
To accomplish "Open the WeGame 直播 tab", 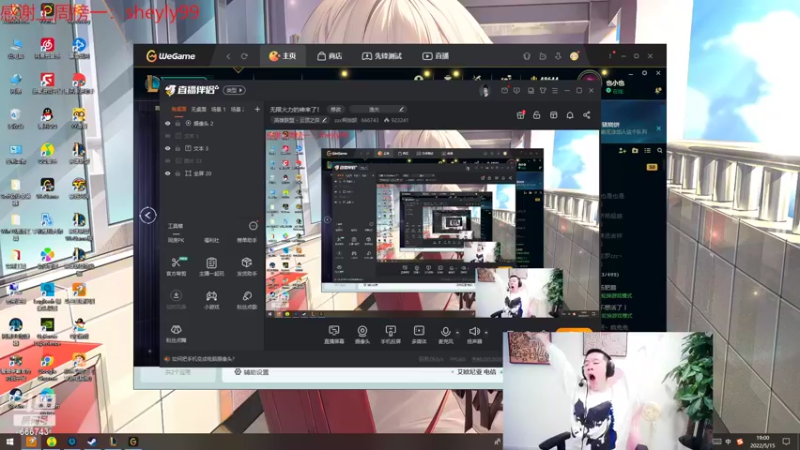I will click(435, 56).
